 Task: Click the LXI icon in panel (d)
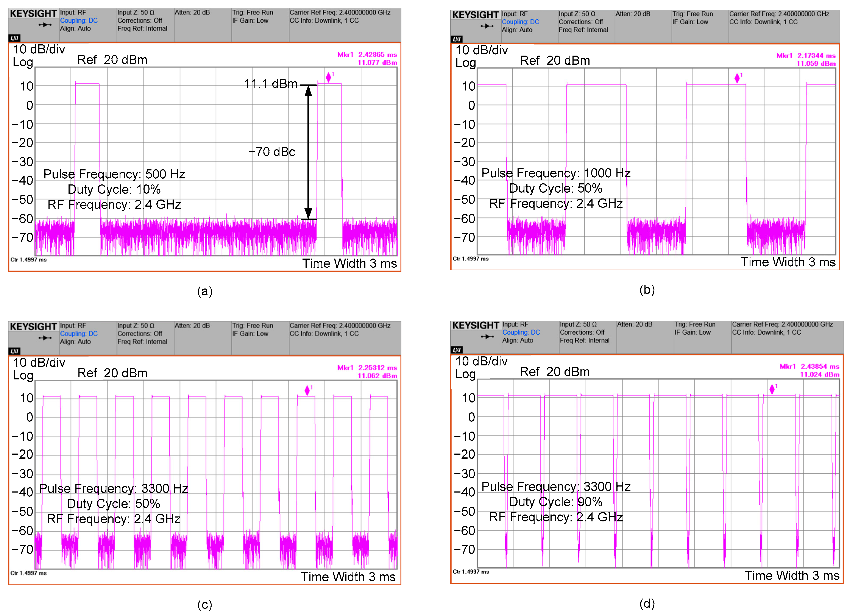click(x=457, y=350)
